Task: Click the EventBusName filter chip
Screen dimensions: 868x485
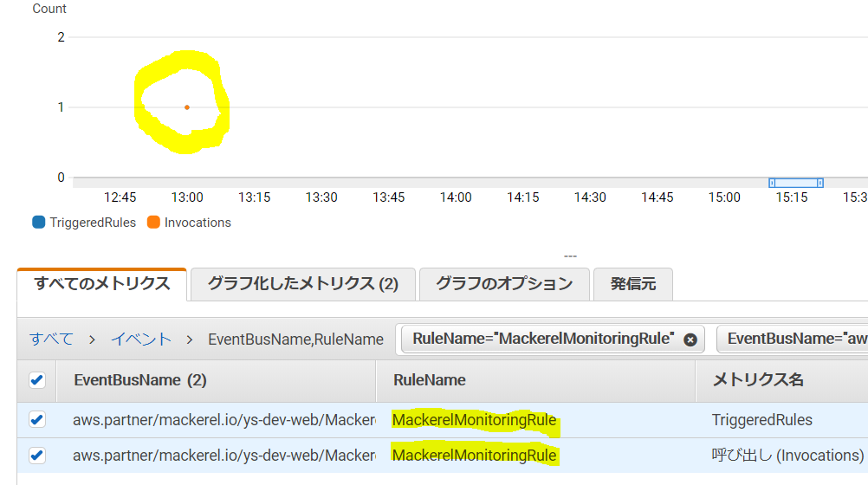Action: [793, 339]
